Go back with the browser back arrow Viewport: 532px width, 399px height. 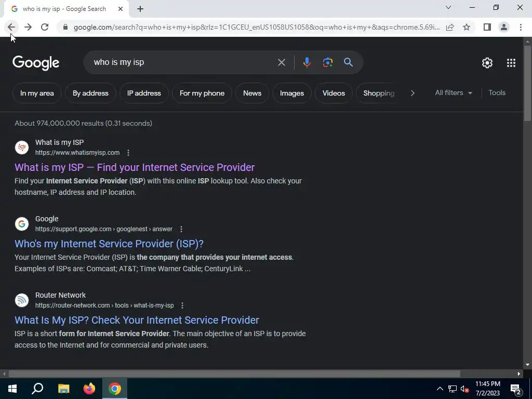pos(11,27)
